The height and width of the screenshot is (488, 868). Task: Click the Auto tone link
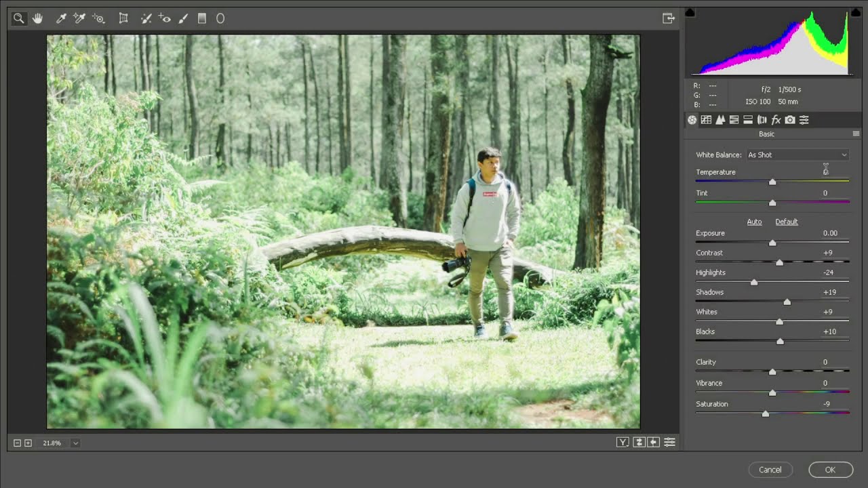754,222
